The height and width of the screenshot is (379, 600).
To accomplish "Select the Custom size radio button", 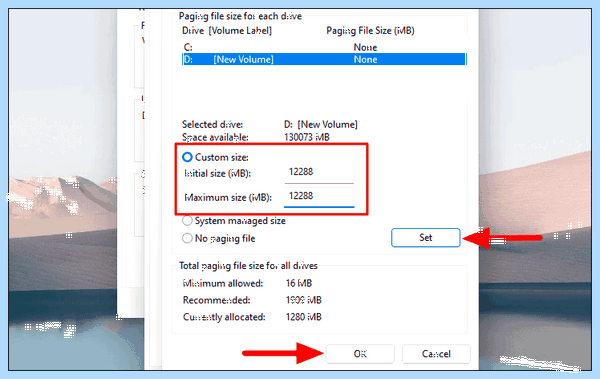I will [187, 157].
